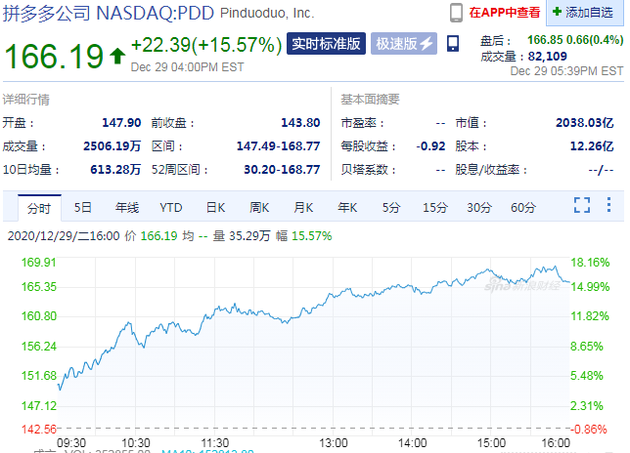
Task: Click the green up-arrow next to price
Action: 117,56
